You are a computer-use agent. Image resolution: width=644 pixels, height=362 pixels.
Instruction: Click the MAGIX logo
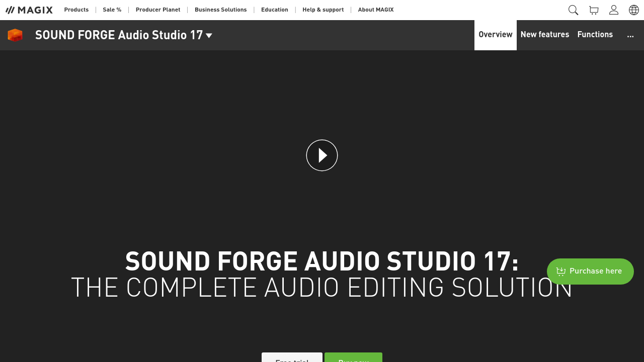pos(29,10)
